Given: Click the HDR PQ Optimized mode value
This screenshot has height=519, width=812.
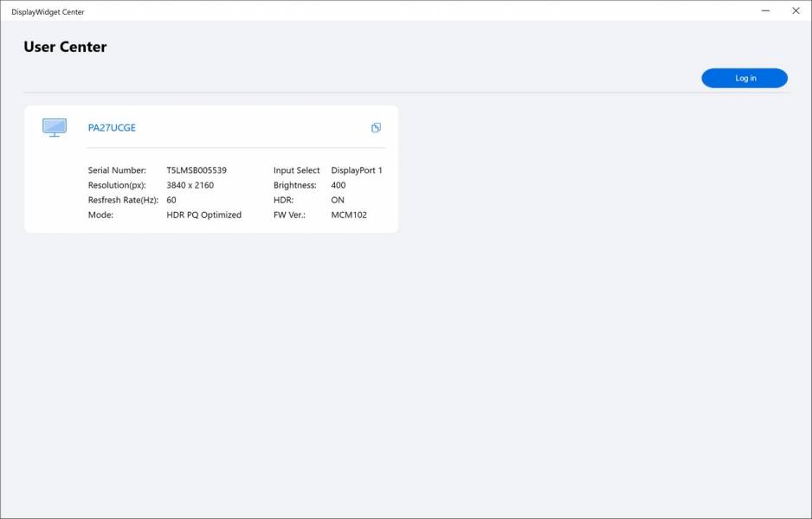Looking at the screenshot, I should pos(203,215).
